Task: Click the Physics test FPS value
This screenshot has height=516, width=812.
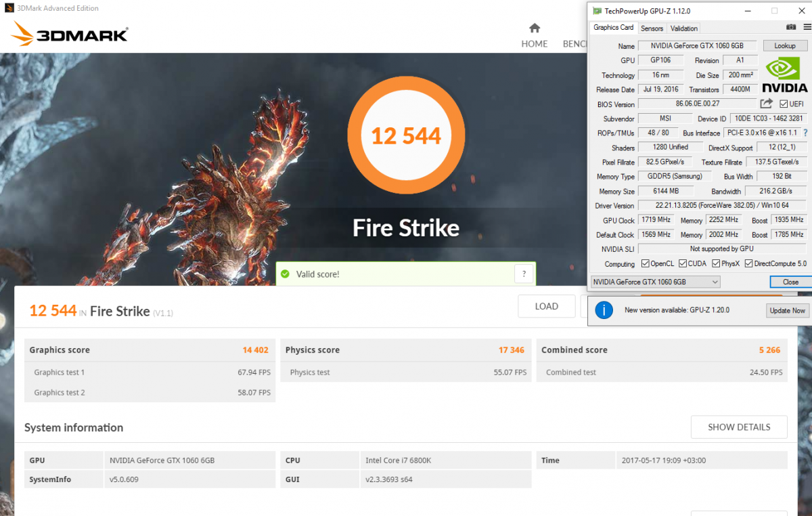Action: (510, 372)
